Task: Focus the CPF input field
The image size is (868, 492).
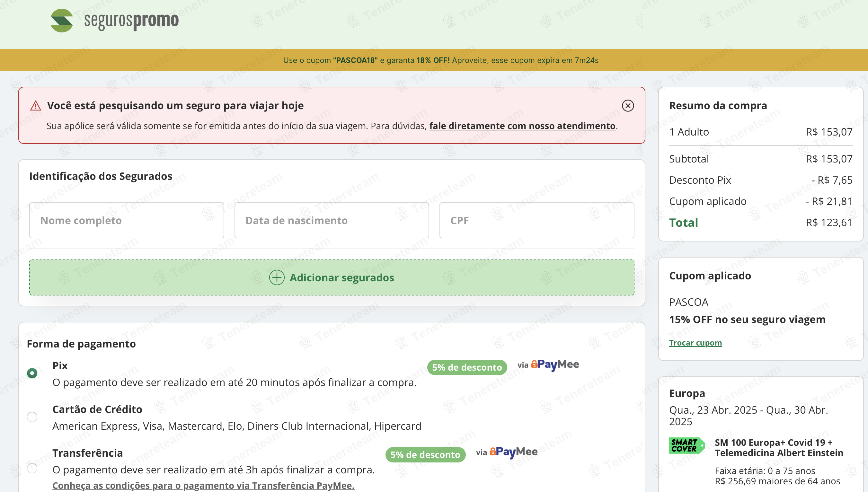Action: pyautogui.click(x=537, y=220)
